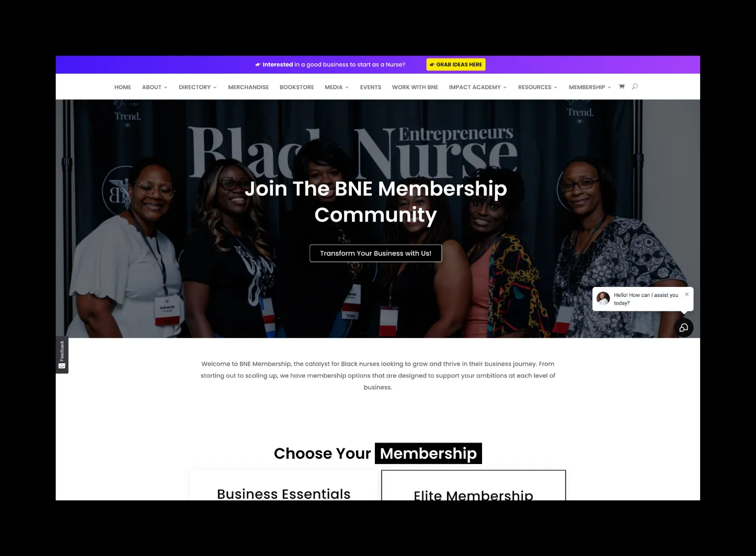
Task: Open the shopping cart icon
Action: (622, 87)
